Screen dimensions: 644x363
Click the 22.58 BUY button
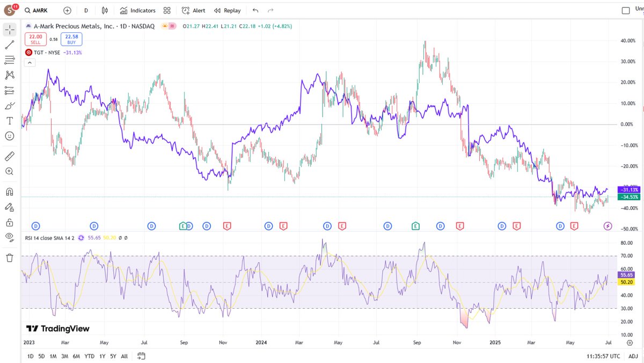click(71, 39)
